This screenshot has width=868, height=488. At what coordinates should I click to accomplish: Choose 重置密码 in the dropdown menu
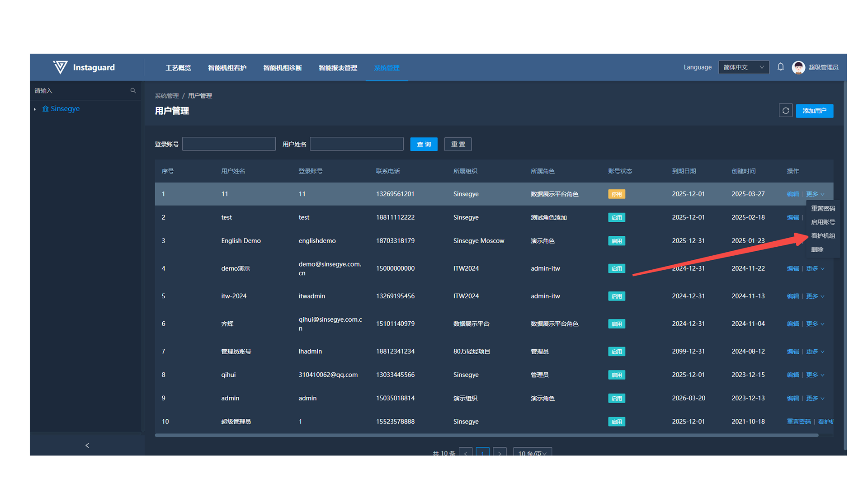point(823,208)
